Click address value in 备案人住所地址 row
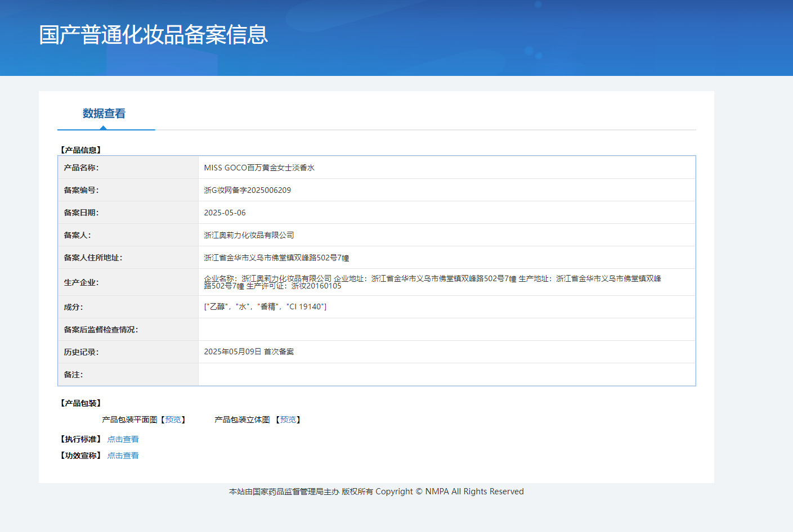The image size is (793, 532). point(276,258)
